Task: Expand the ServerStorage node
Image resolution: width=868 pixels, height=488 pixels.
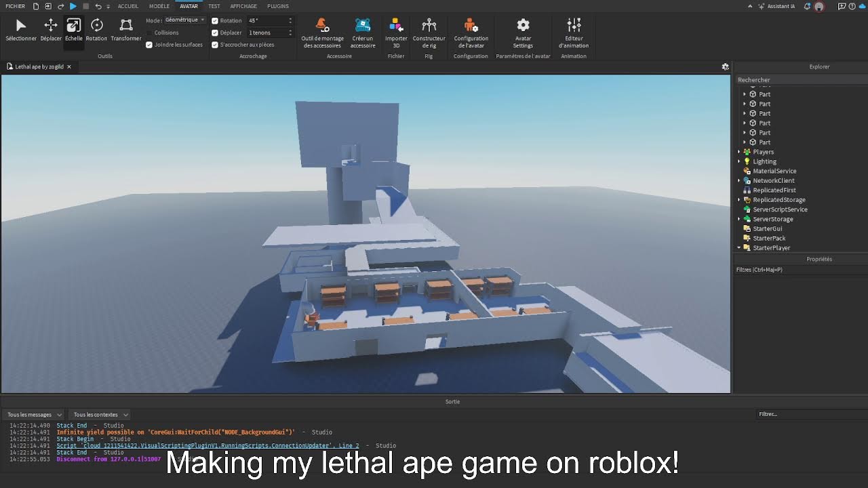Action: tap(739, 219)
